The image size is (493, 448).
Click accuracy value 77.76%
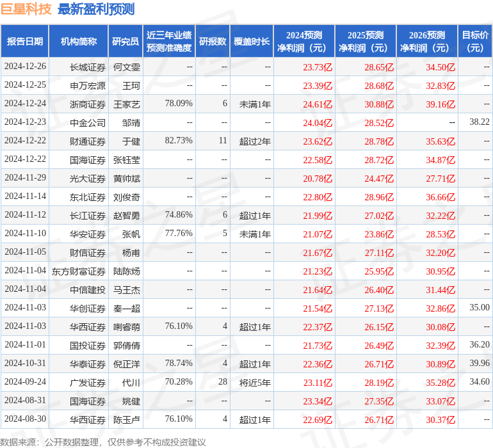pyautogui.click(x=179, y=233)
